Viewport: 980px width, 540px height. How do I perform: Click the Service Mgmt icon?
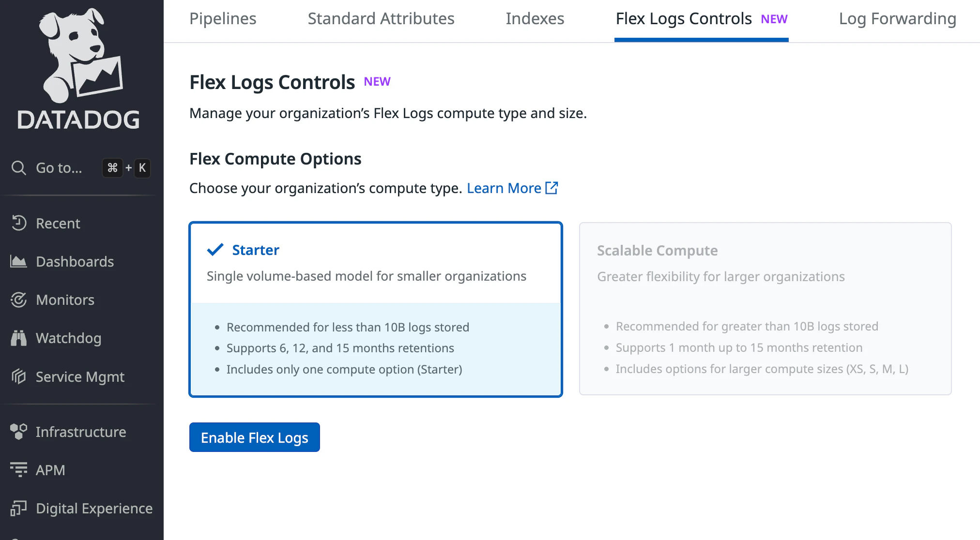pos(19,376)
